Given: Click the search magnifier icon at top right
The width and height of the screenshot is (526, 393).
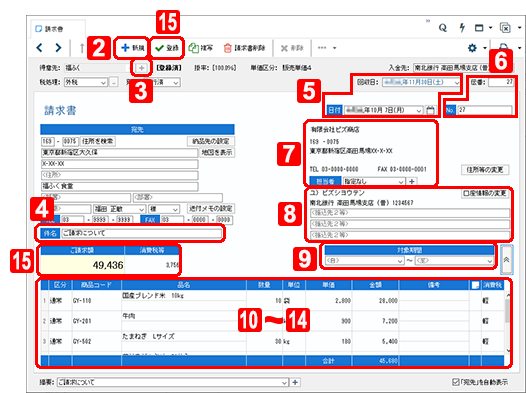Looking at the screenshot, I should pyautogui.click(x=443, y=28).
